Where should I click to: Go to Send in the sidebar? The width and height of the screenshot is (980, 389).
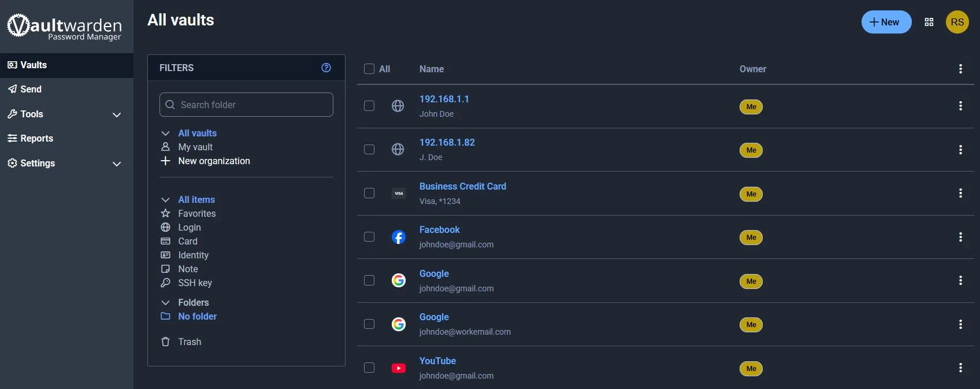(31, 89)
